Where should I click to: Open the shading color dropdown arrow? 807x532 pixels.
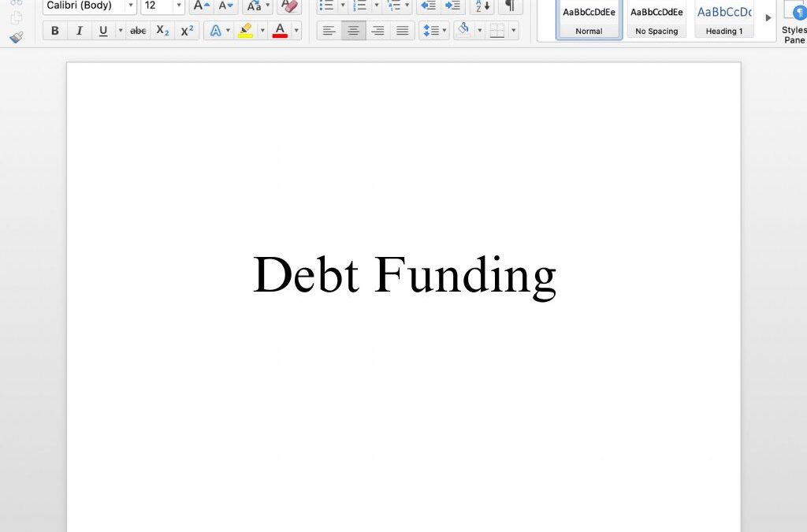click(480, 31)
